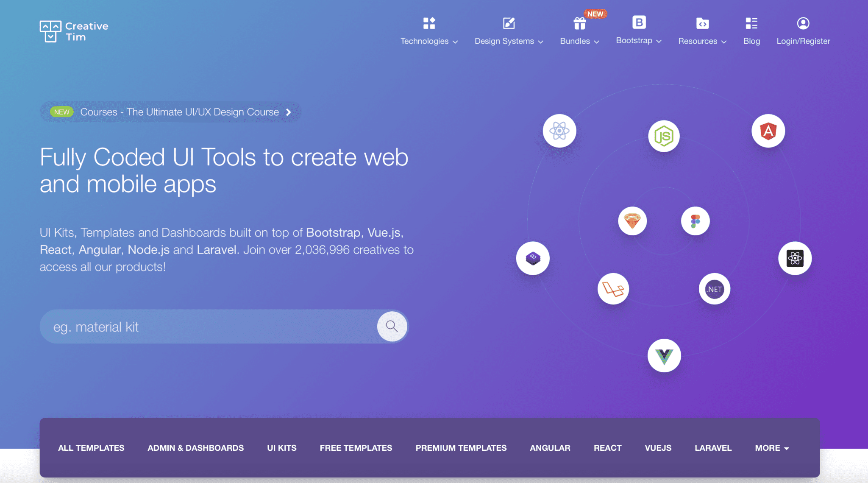Click the Bootstrap B icon
This screenshot has height=483, width=868.
click(x=639, y=22)
